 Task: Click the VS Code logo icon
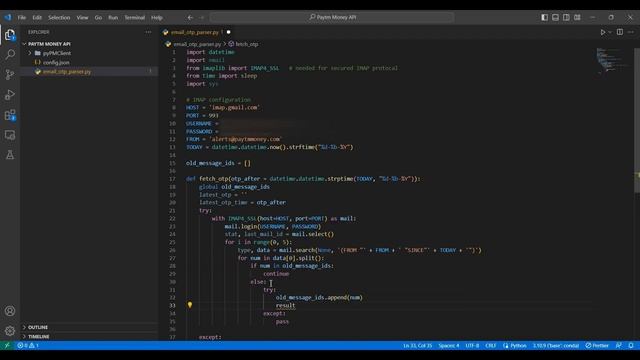point(8,18)
